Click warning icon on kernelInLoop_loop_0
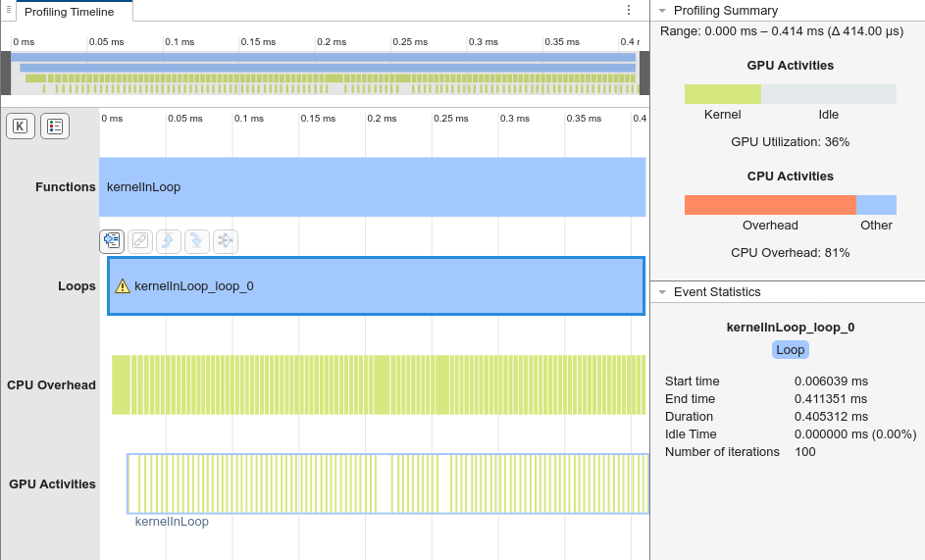925x560 pixels. (123, 286)
